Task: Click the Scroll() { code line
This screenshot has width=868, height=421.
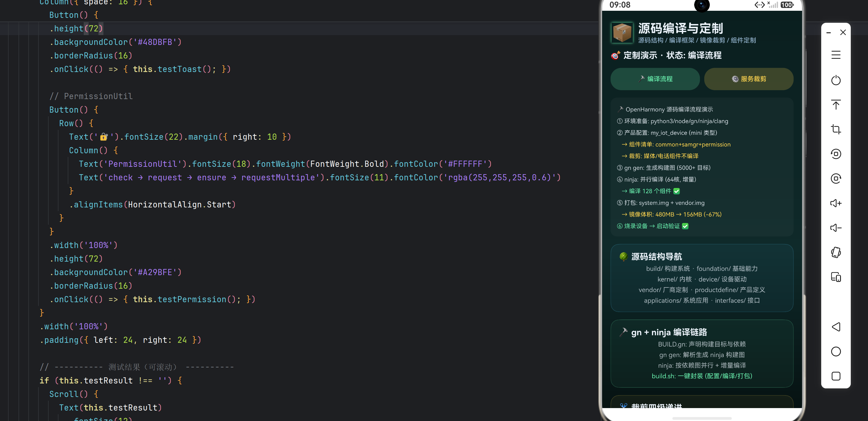Action: pyautogui.click(x=74, y=394)
